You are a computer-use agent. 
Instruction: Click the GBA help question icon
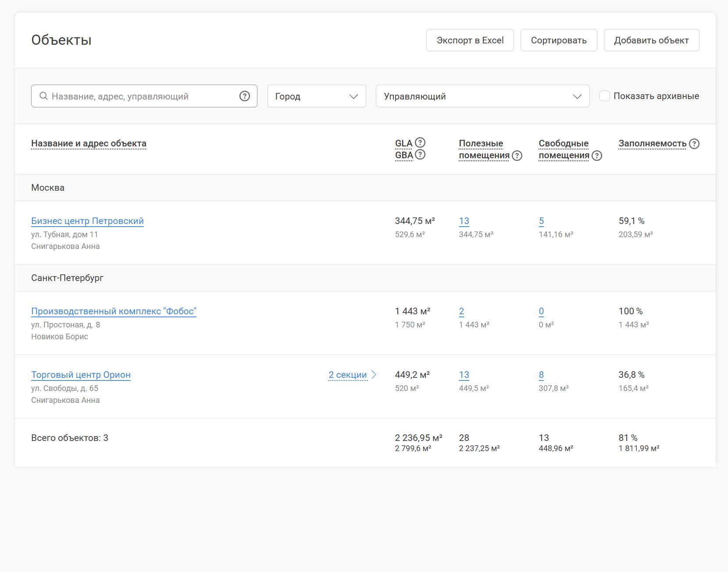420,154
